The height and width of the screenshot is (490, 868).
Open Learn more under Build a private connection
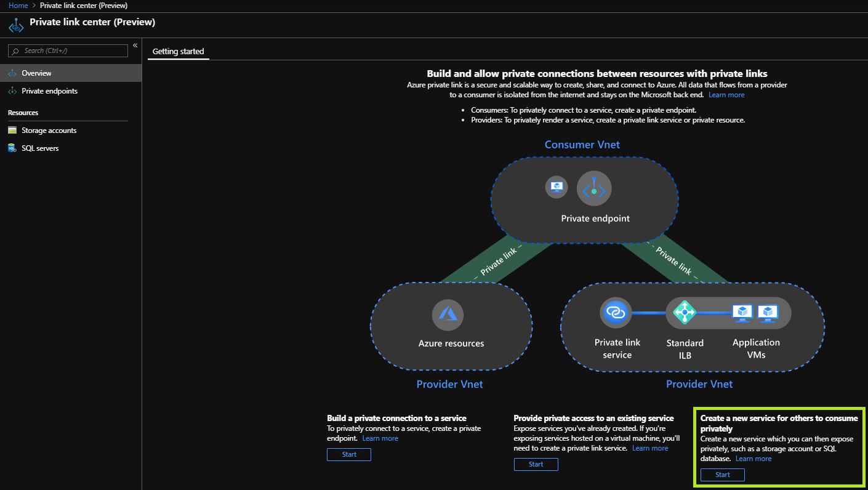[380, 438]
